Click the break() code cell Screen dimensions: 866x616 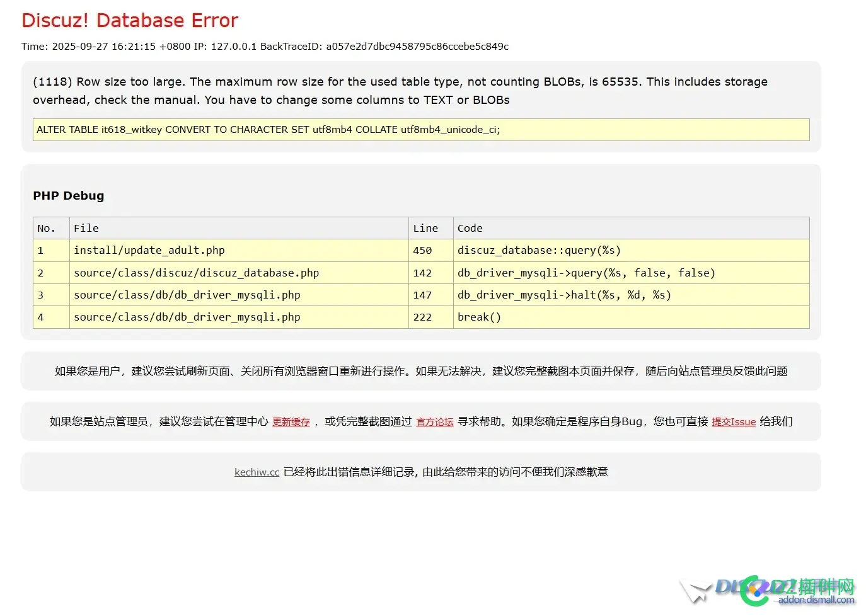coord(479,317)
